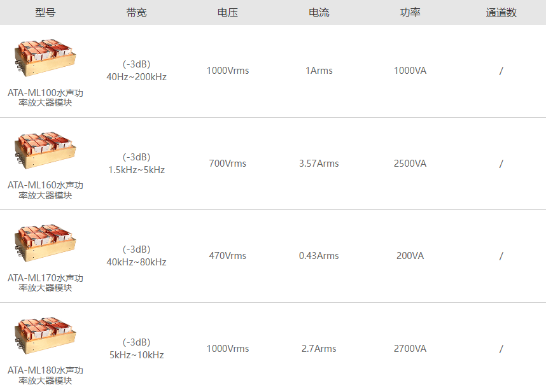
Task: Open the ATA-ML160水声功率放大器模块 link
Action: pos(45,190)
